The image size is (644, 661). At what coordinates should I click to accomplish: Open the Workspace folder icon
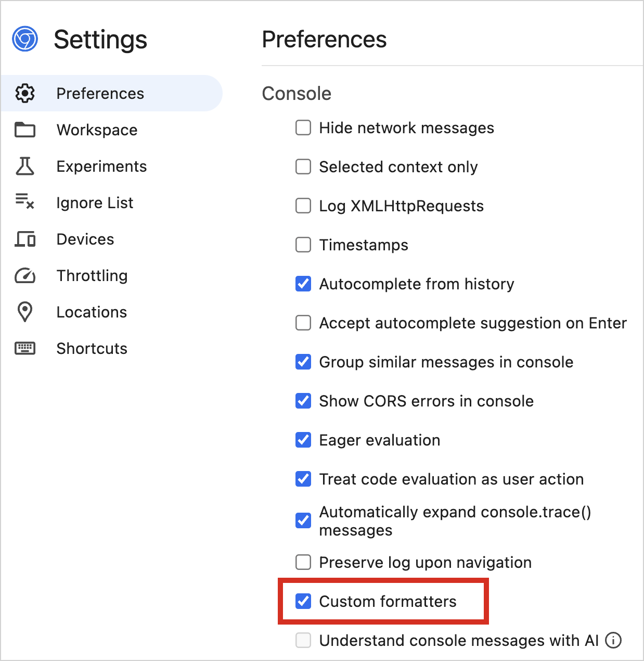click(x=24, y=130)
